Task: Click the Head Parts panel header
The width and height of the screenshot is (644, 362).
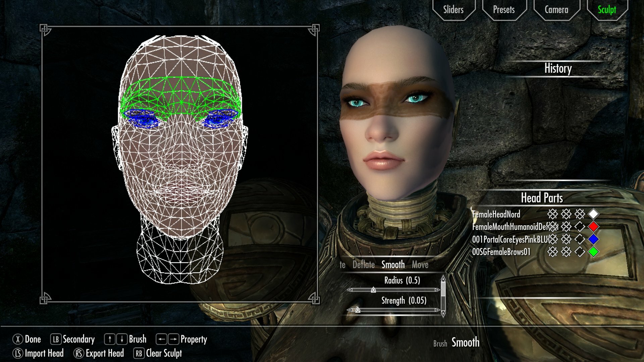Action: pyautogui.click(x=542, y=198)
